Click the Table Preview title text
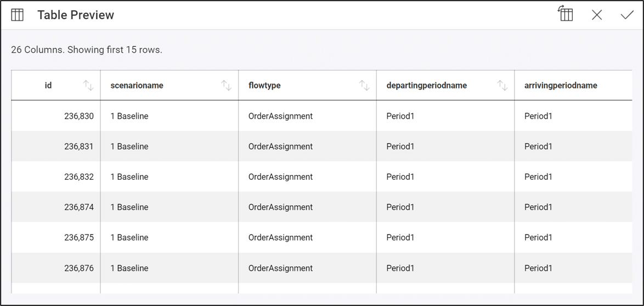 (x=76, y=15)
